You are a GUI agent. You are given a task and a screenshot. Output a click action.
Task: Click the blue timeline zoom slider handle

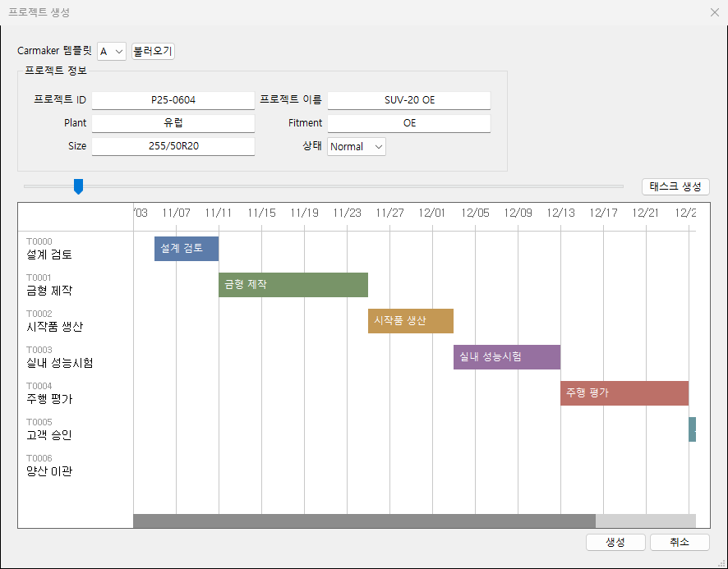coord(78,186)
